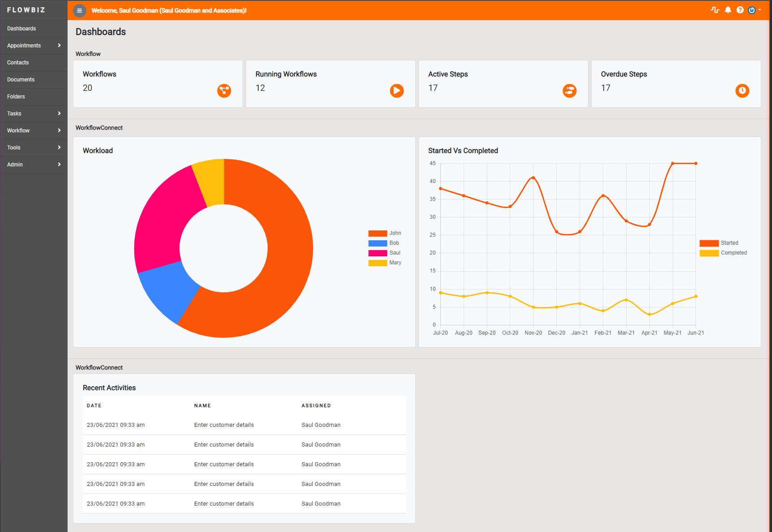This screenshot has height=532, width=772.
Task: Click the Active Steps card icon
Action: point(569,90)
